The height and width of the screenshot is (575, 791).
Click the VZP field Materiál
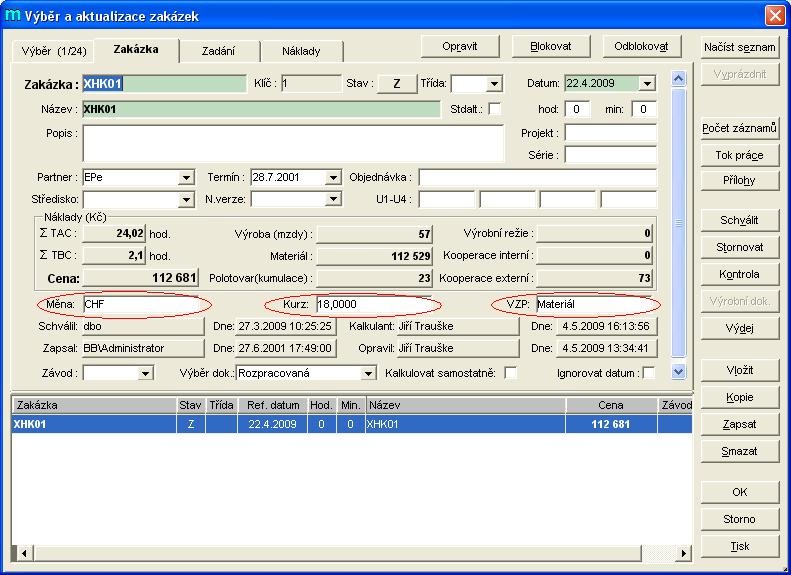click(x=594, y=304)
